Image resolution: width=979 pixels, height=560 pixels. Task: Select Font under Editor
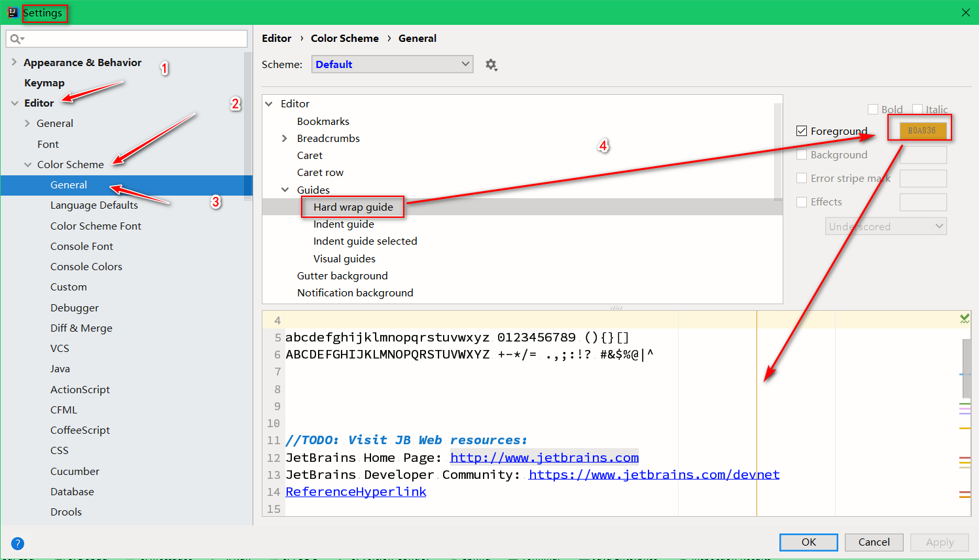tap(48, 144)
